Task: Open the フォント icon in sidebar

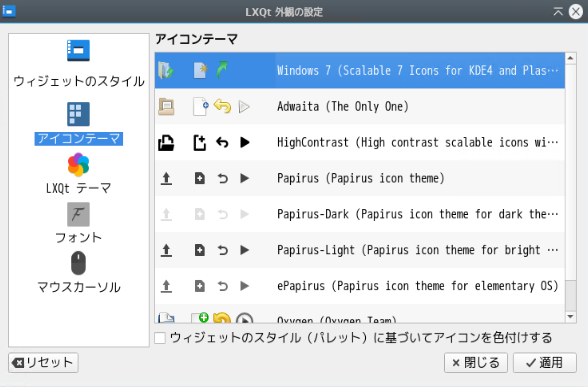Action: pos(78,214)
